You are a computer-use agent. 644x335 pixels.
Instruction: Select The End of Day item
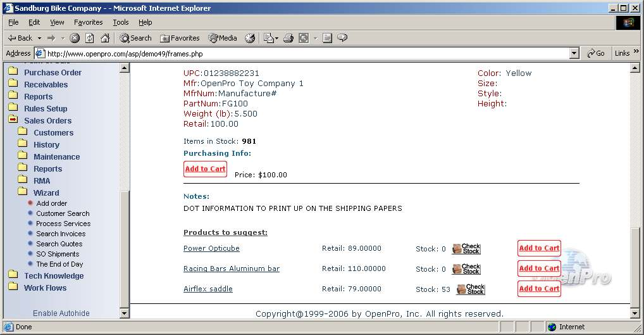59,264
